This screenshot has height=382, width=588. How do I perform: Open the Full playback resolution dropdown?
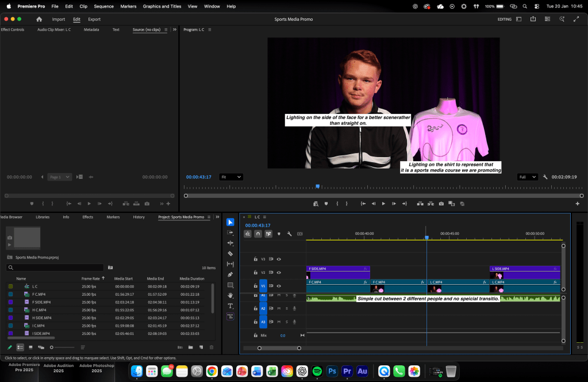click(x=527, y=177)
